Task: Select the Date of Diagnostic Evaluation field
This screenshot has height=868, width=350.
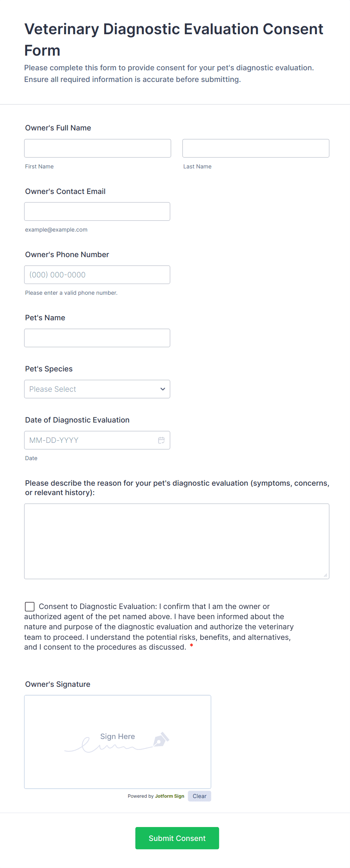Action: coord(90,440)
